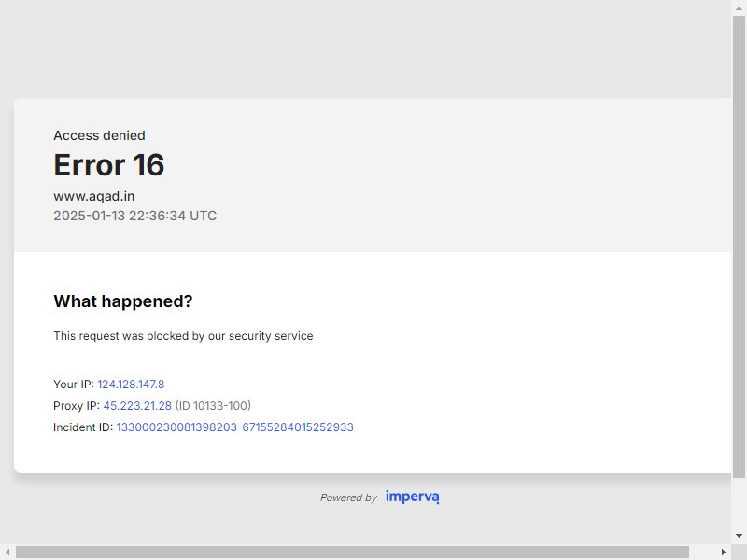Click the timestamp 2025-01-13 22:36:34 UTC
The height and width of the screenshot is (560, 747).
click(134, 216)
